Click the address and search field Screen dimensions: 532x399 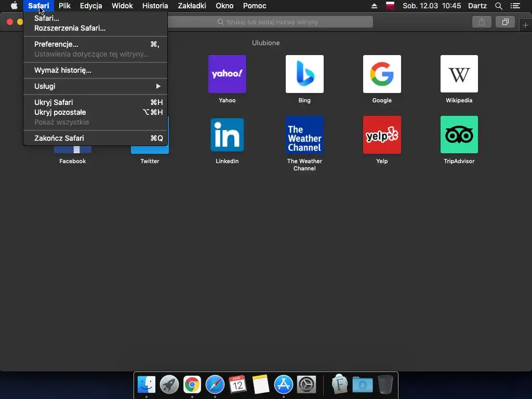(x=267, y=22)
